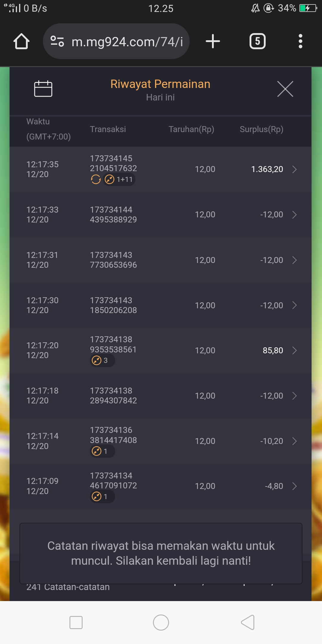Select the m.mg924.com address bar

[127, 42]
